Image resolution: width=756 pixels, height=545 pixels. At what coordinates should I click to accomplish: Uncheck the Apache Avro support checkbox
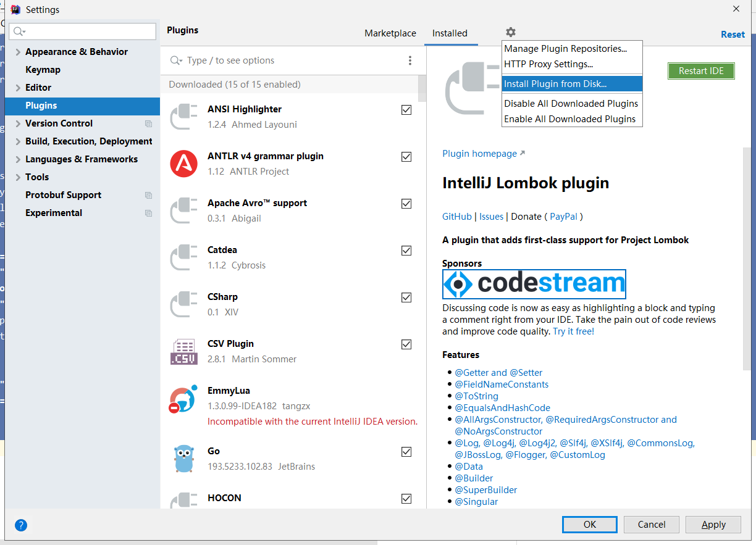[406, 204]
